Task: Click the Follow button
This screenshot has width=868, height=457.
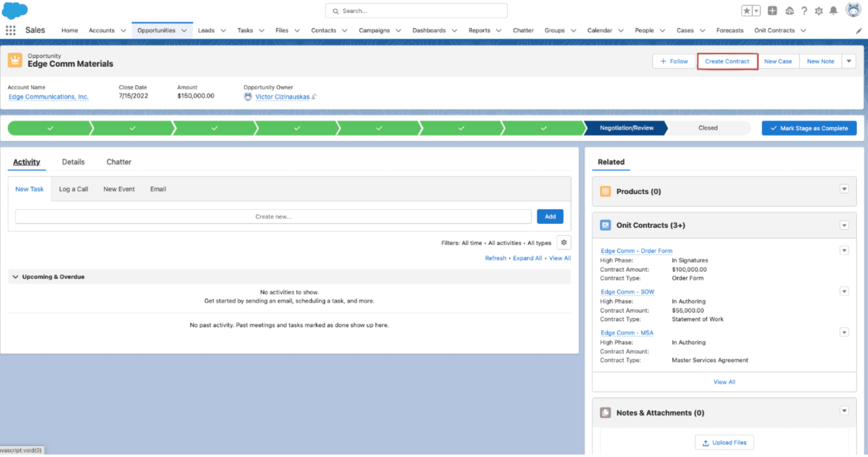Action: pyautogui.click(x=674, y=61)
